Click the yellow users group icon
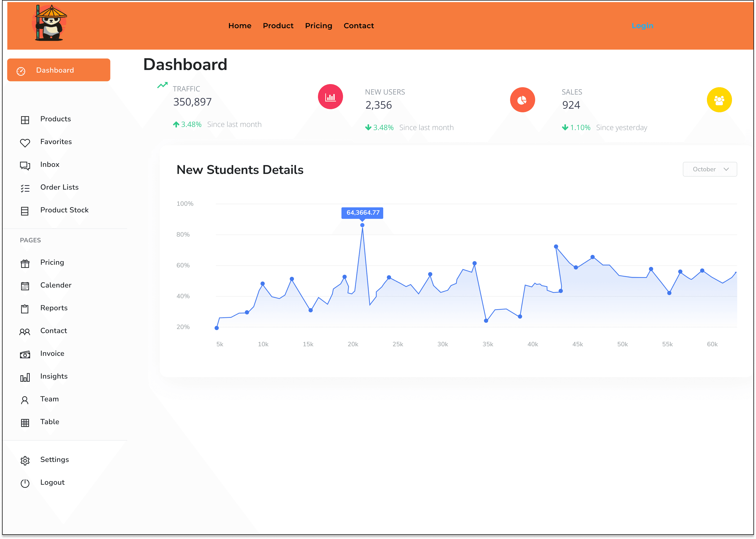 [x=719, y=100]
